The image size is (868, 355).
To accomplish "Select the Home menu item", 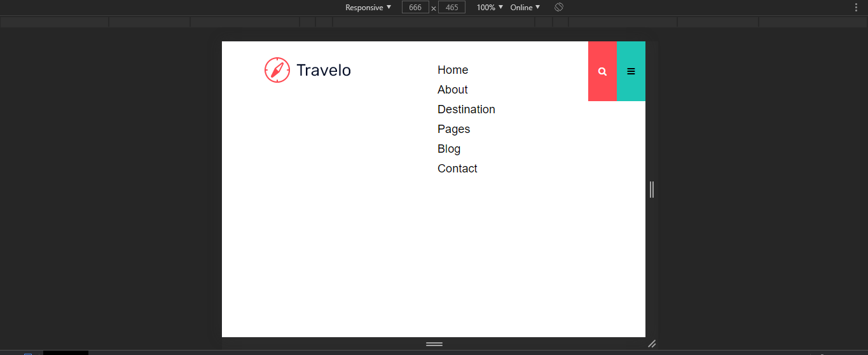I will coord(453,70).
